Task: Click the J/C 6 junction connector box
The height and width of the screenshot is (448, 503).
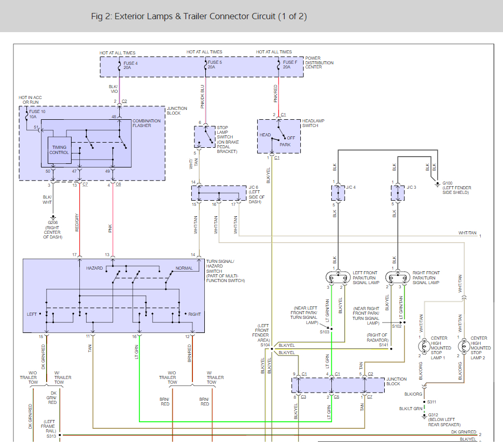Action: (x=218, y=193)
